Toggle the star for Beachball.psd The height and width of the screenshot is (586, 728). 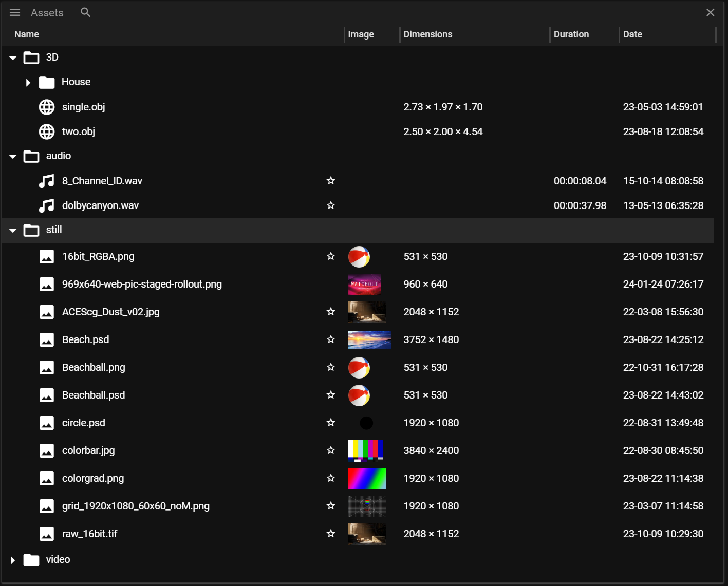pyautogui.click(x=331, y=394)
